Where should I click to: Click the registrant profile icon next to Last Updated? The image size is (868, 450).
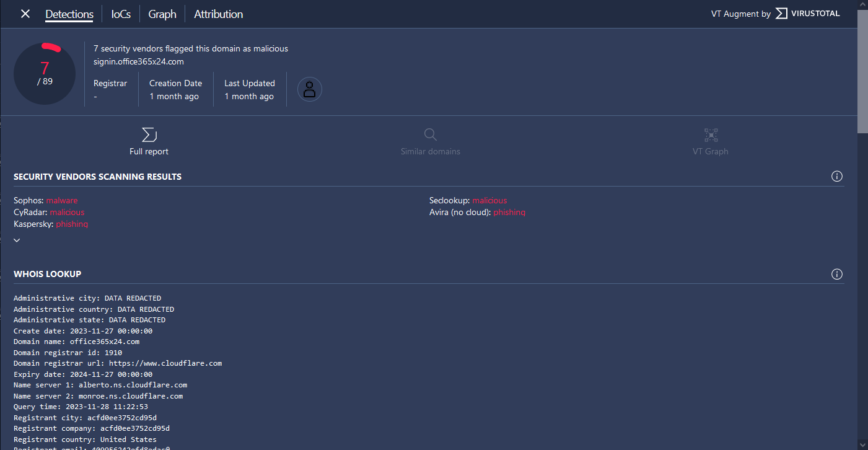[x=309, y=89]
